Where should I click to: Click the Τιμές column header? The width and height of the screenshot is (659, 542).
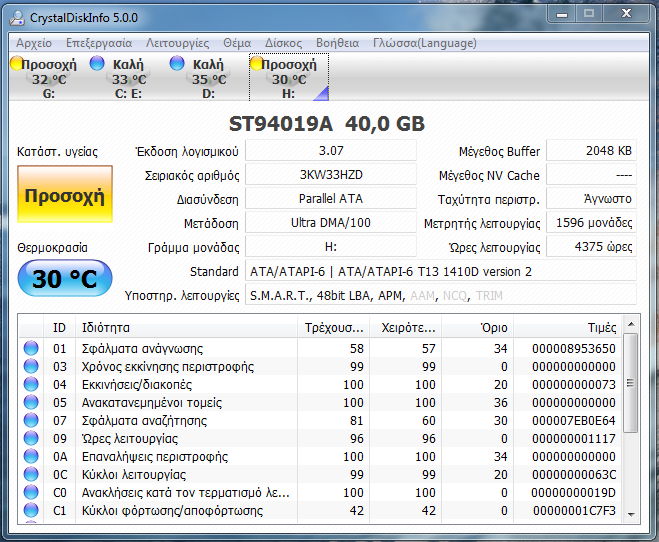pyautogui.click(x=568, y=327)
